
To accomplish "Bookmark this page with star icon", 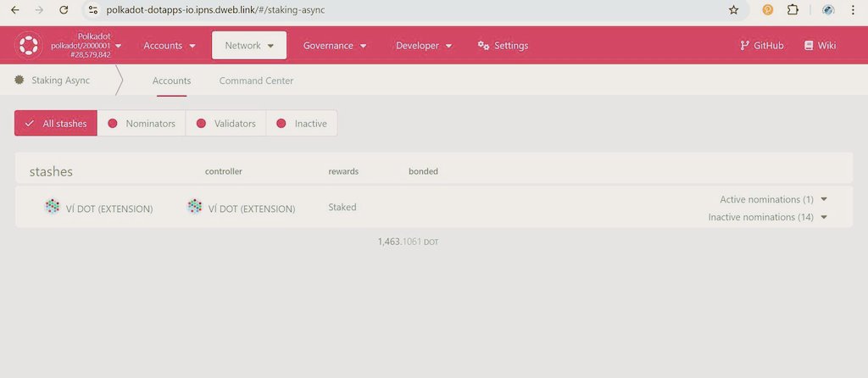I will pos(733,10).
